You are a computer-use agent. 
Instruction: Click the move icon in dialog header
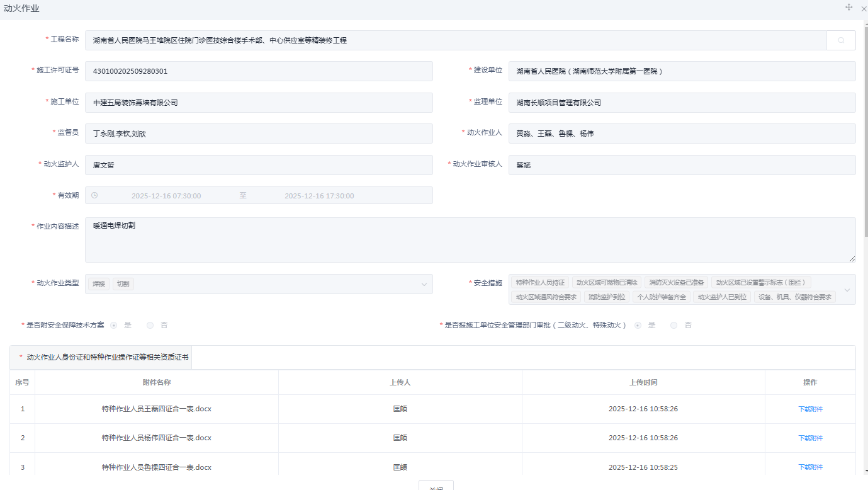[848, 8]
